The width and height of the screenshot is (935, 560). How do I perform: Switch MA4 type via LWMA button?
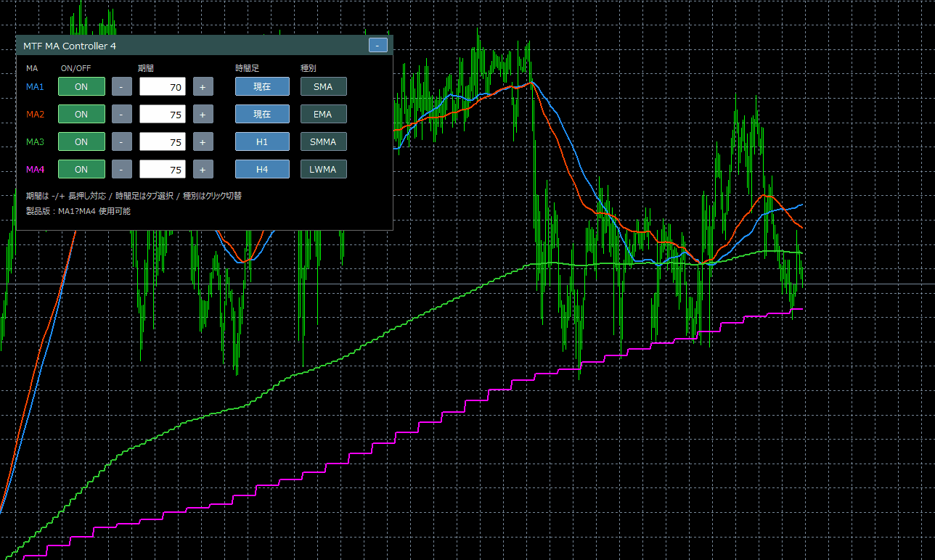[323, 169]
